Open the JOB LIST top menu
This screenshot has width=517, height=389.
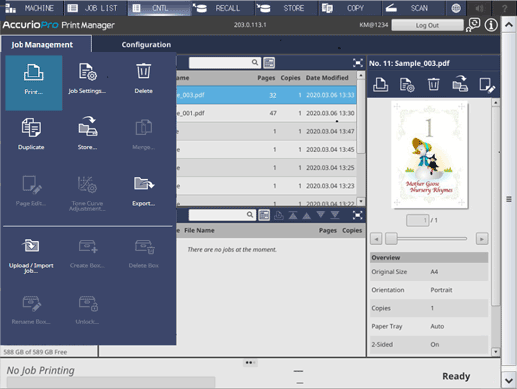pos(95,8)
